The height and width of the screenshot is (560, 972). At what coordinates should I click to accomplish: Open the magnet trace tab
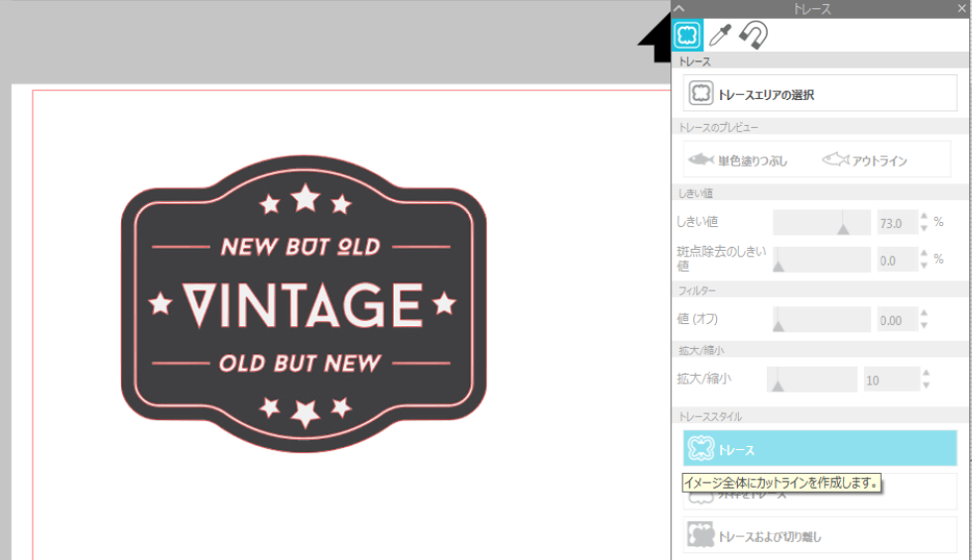coord(753,35)
